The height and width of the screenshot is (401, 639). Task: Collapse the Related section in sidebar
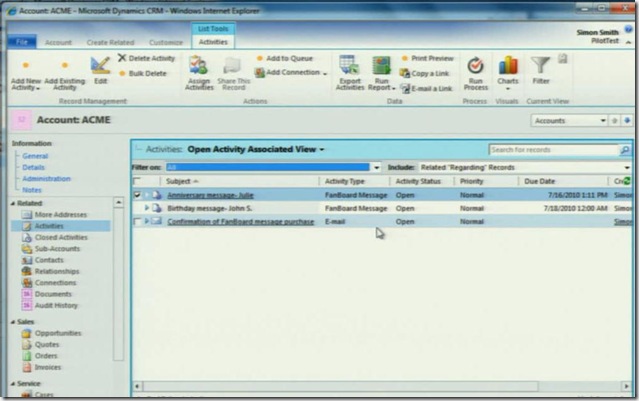13,203
